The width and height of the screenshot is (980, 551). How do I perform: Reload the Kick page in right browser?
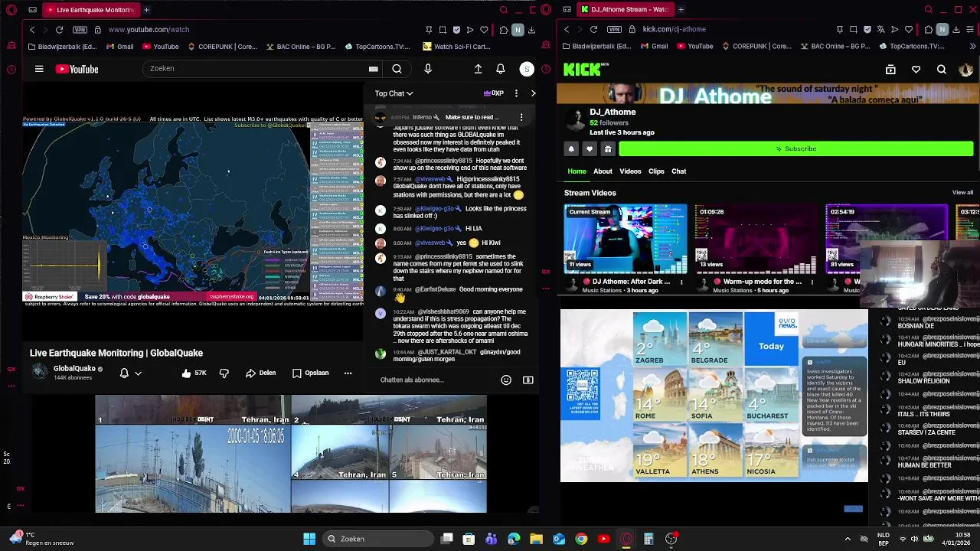click(x=593, y=30)
